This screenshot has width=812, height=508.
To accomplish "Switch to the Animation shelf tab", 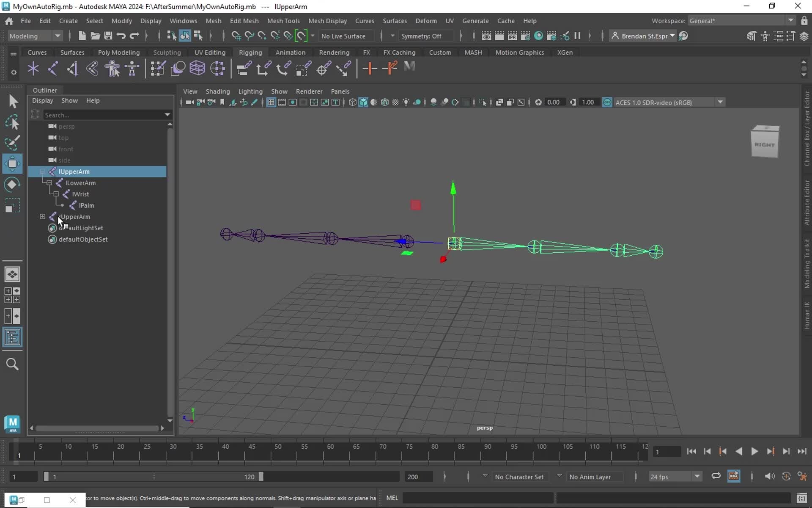I will [x=291, y=52].
